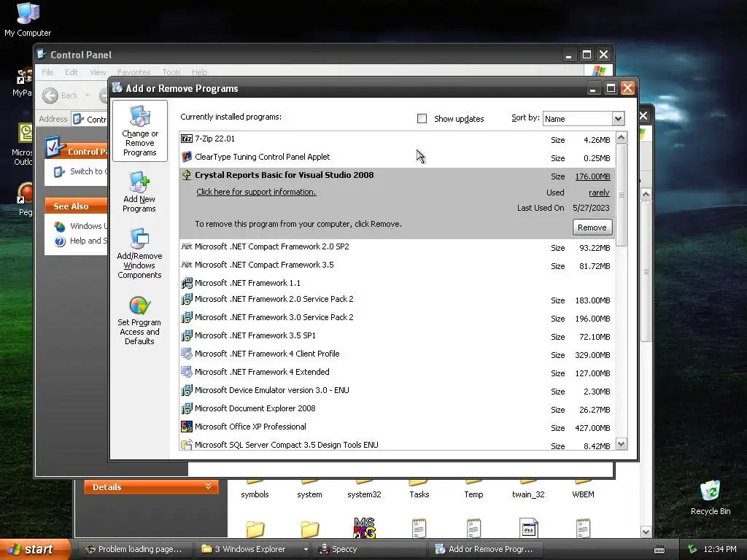This screenshot has width=747, height=560.
Task: Select the WBEM folder label in Explorer
Action: [583, 495]
